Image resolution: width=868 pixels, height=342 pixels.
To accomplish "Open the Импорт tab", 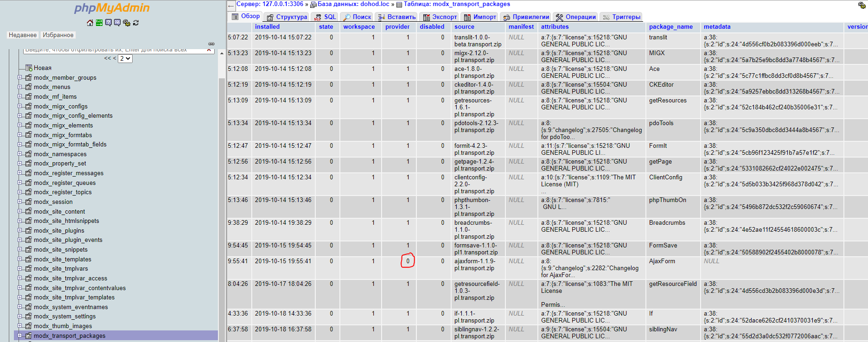I will (480, 17).
